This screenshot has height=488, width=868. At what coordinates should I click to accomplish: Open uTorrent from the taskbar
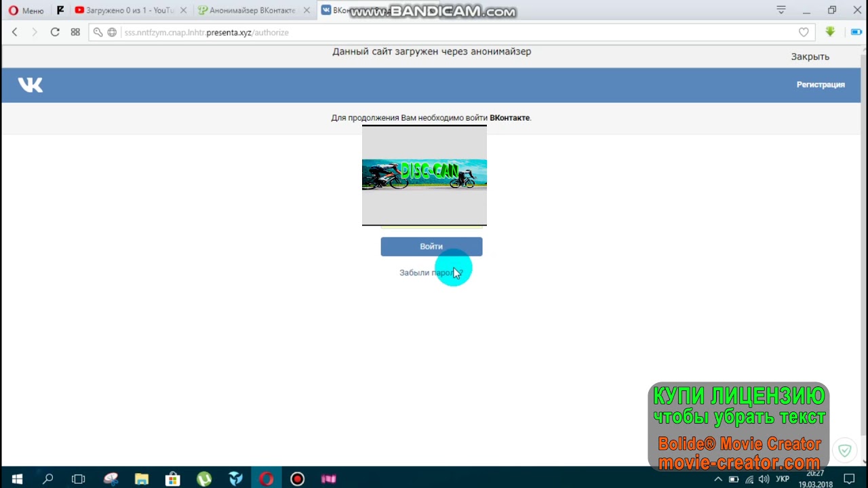click(x=204, y=479)
